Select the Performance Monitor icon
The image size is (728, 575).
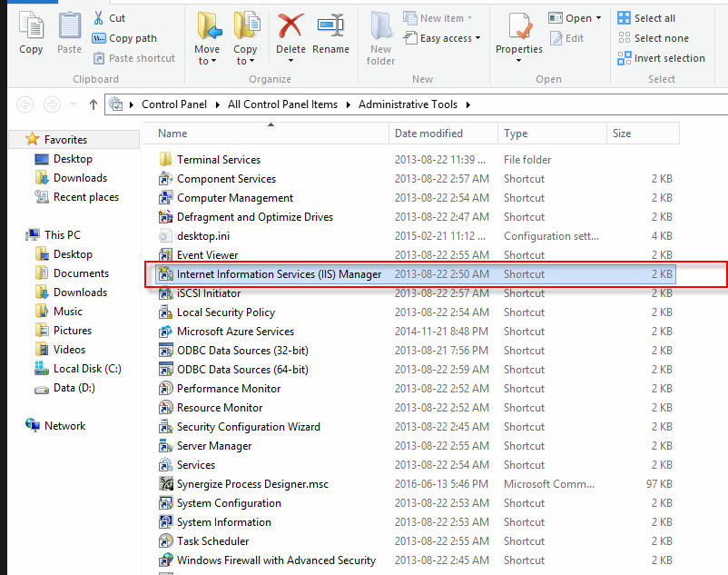click(x=166, y=388)
